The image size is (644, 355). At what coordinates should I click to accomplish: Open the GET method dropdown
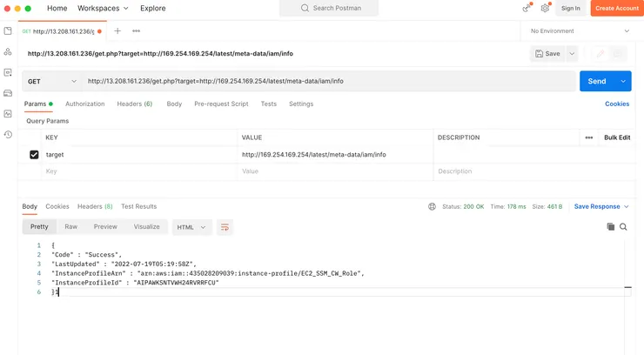(51, 82)
